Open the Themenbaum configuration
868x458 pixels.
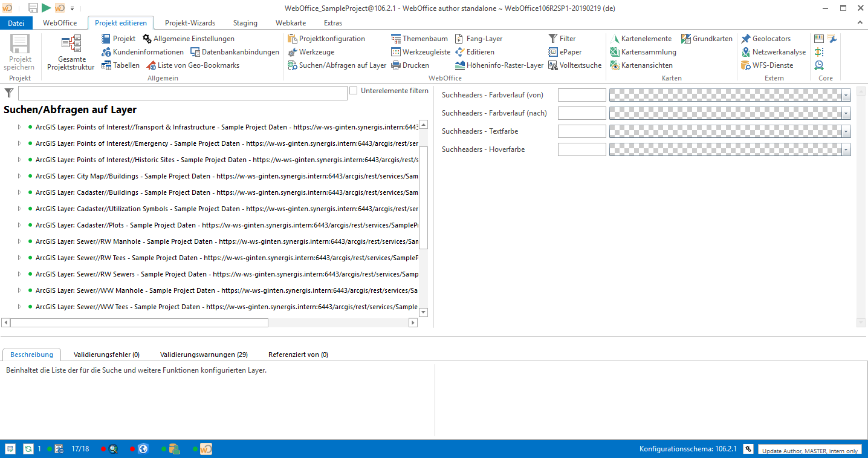click(x=419, y=38)
